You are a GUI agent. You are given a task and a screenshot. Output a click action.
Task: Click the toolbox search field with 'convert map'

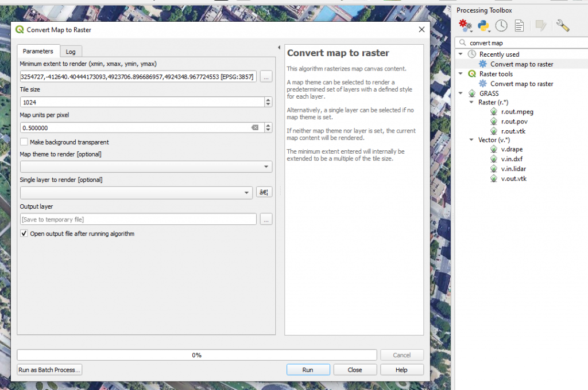tap(522, 42)
